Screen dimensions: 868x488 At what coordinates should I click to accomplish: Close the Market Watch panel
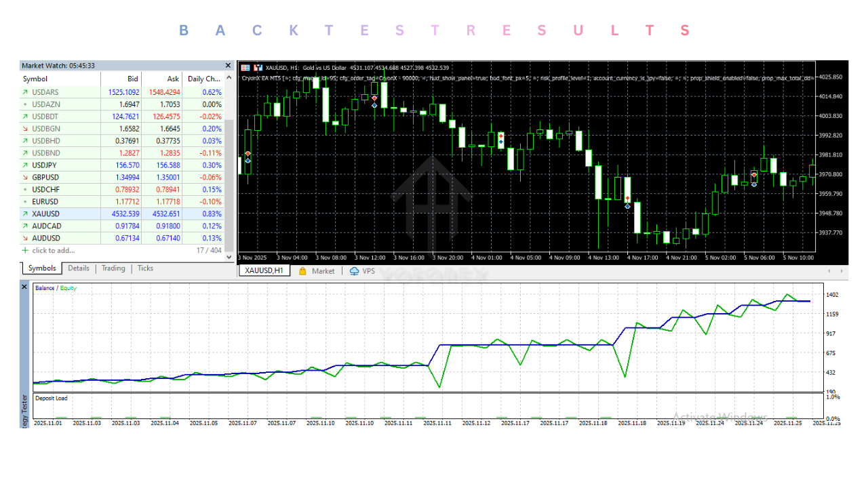click(228, 66)
